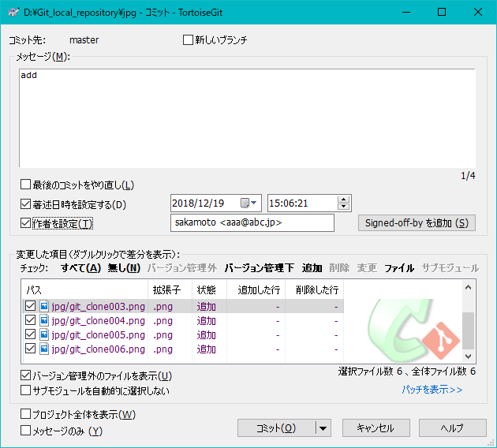Open the パッチを表示>> link

pos(432,390)
